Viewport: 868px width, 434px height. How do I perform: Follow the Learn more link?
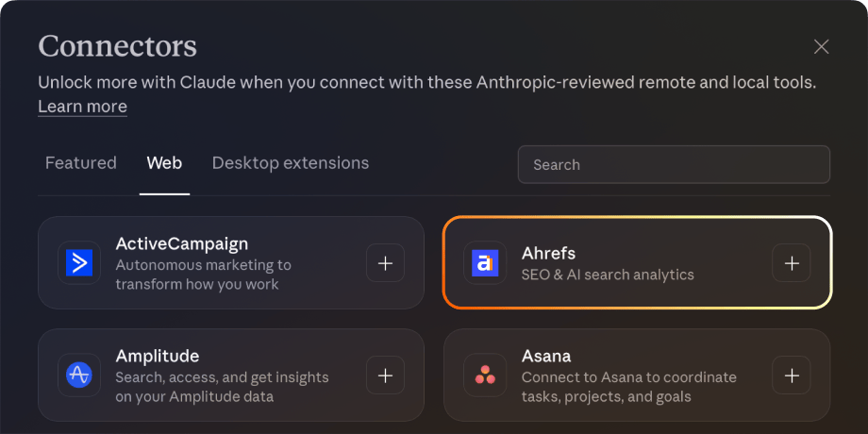[82, 107]
